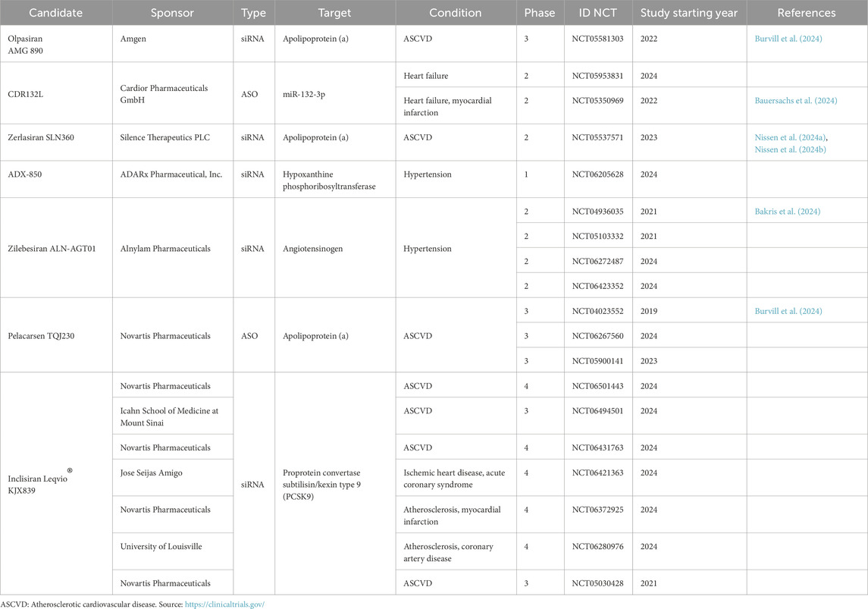Click the References column header
This screenshot has height=609, width=868.
click(807, 13)
